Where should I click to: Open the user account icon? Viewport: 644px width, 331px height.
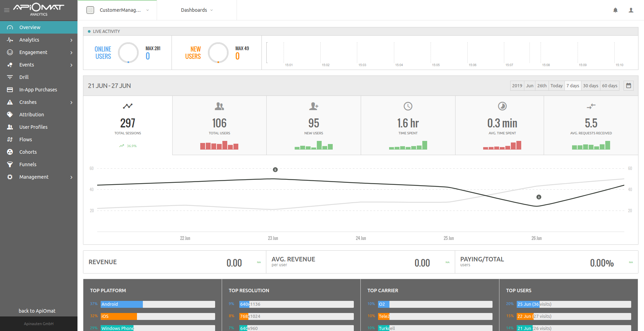tap(631, 10)
